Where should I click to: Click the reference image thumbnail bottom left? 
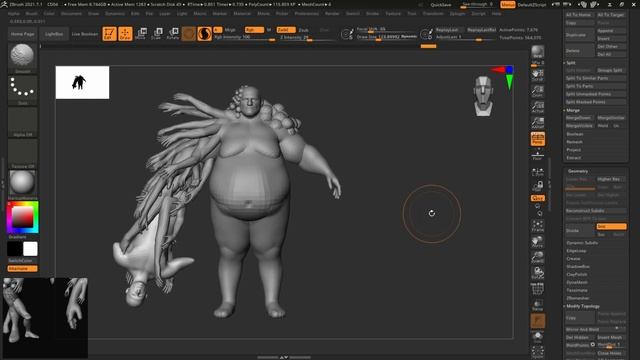[x=45, y=318]
